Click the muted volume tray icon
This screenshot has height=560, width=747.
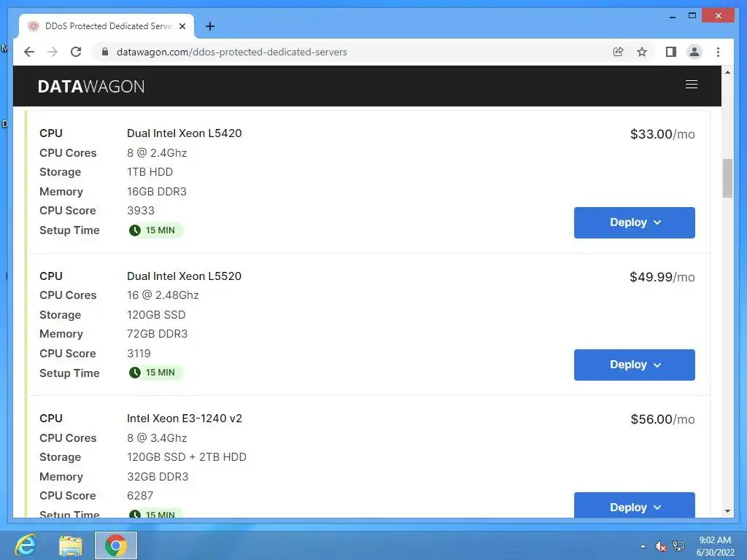(x=660, y=546)
